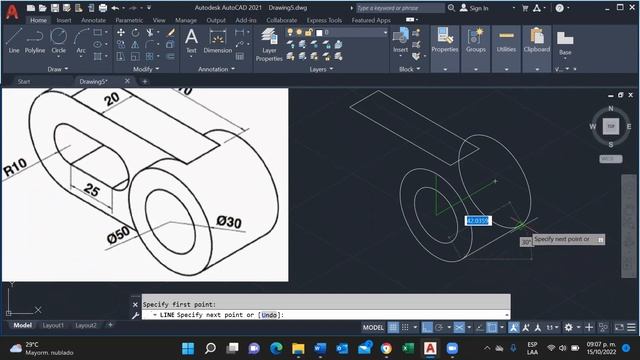This screenshot has width=640, height=360.
Task: Activate the Rotate tool
Action: coord(135,33)
